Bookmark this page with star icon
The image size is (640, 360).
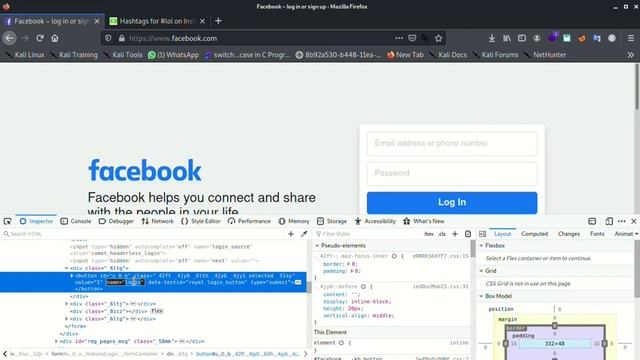tap(438, 38)
